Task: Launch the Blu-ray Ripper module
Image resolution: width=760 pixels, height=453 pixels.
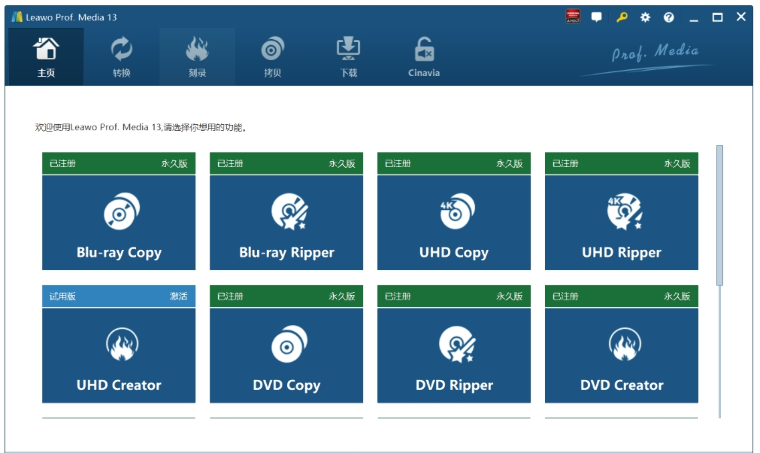Action: 286,222
